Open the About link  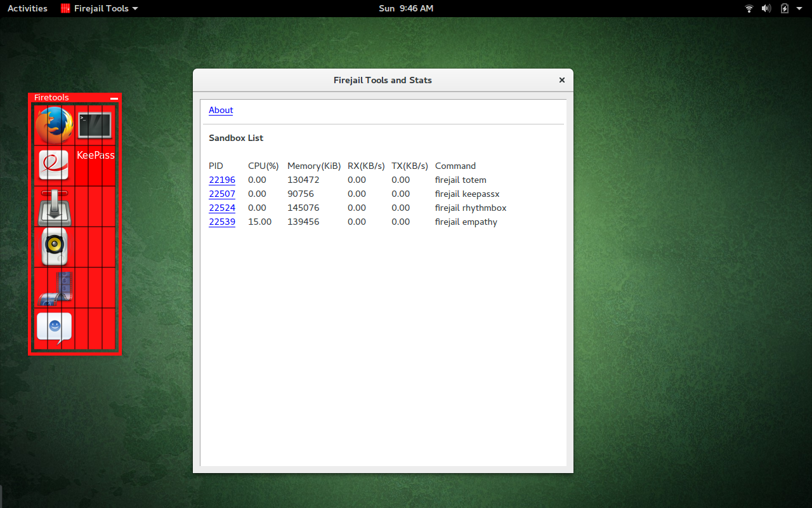tap(221, 110)
